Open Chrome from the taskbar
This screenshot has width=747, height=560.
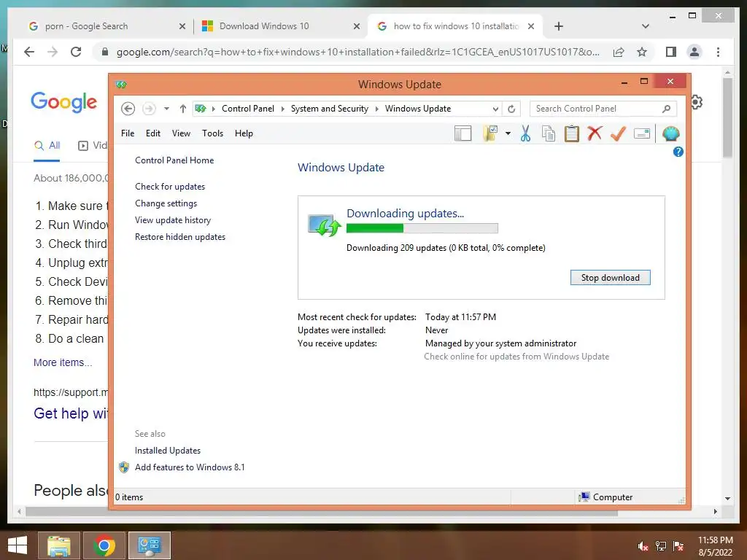pyautogui.click(x=104, y=545)
